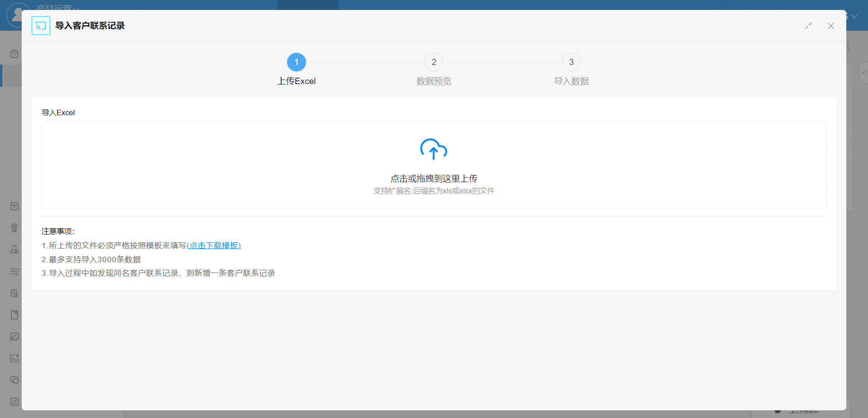Screen dimensions: 868x418
Task: Click the document with clock sidebar icon
Action: click(14, 293)
